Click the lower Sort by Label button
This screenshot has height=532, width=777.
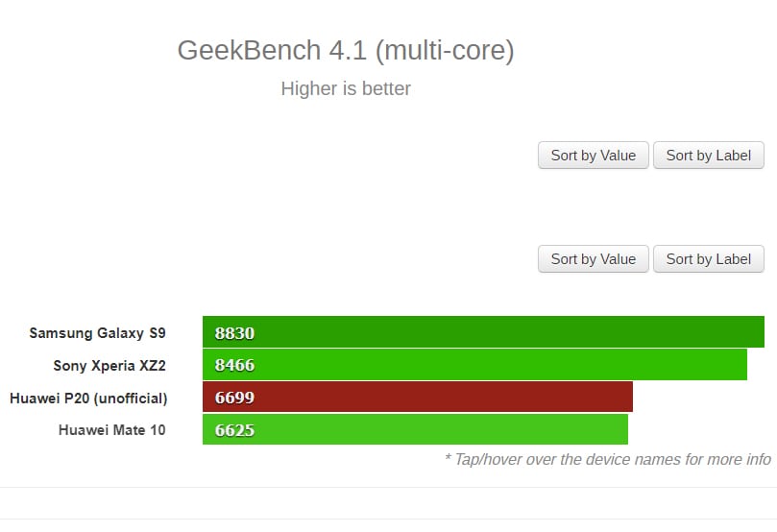coord(709,258)
